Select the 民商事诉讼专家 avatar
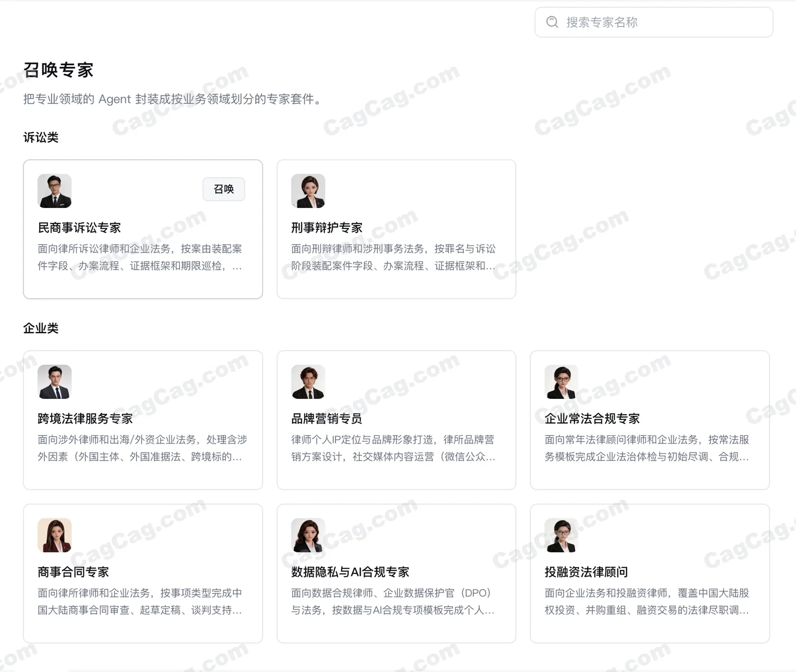This screenshot has width=796, height=672. (x=55, y=191)
